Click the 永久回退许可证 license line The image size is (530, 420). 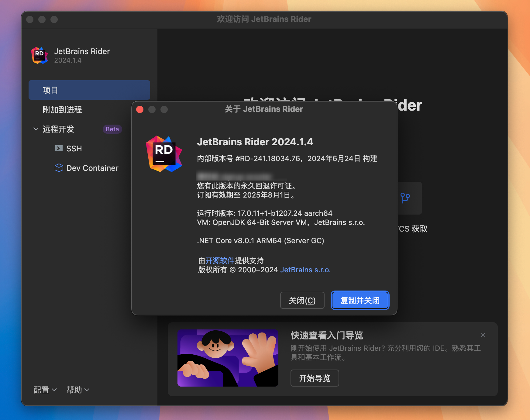click(x=247, y=186)
